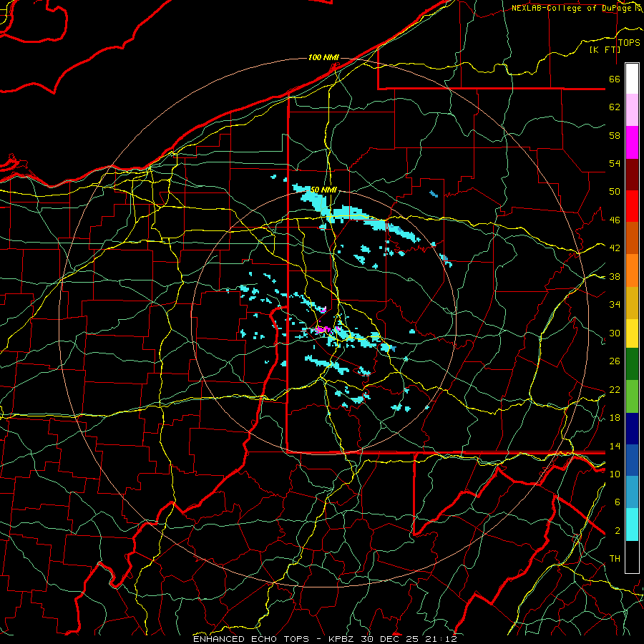Click the gold 38 kft legend swatch
Viewport: 644px width, 644px height.
632,303
